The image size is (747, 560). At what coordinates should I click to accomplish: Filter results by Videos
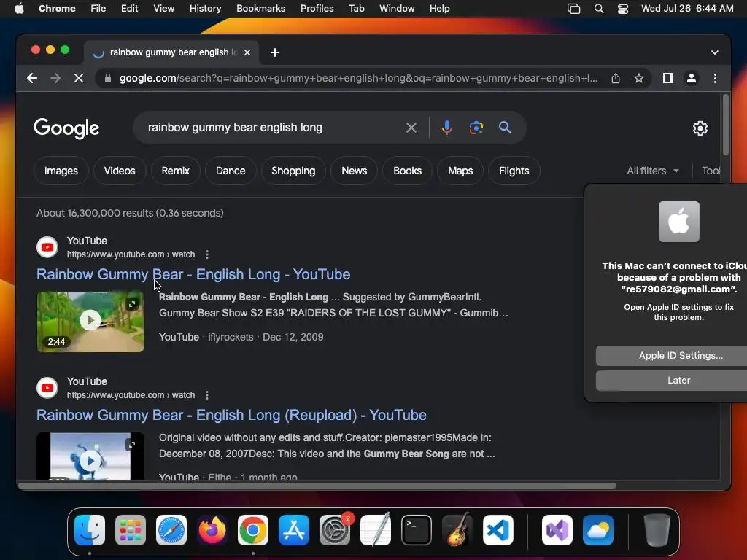pos(120,171)
